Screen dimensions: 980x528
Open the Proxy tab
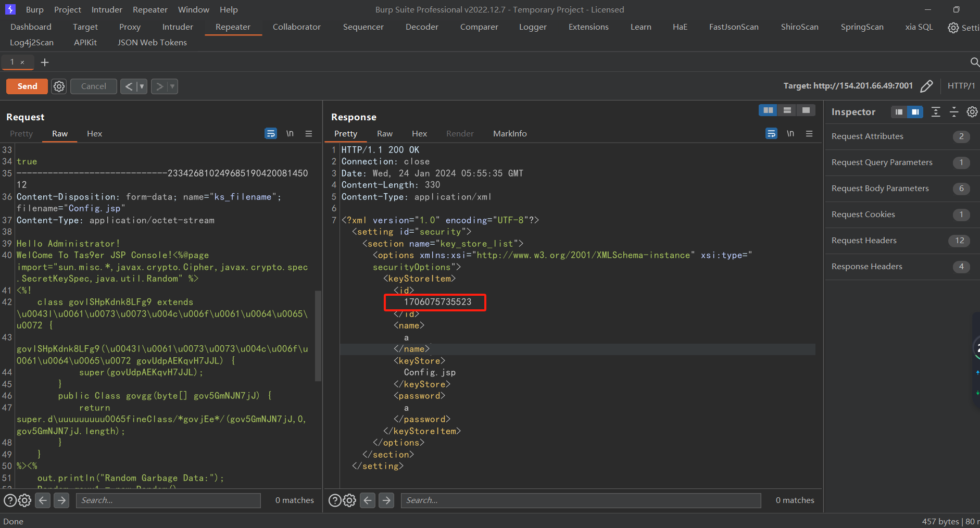tap(130, 27)
